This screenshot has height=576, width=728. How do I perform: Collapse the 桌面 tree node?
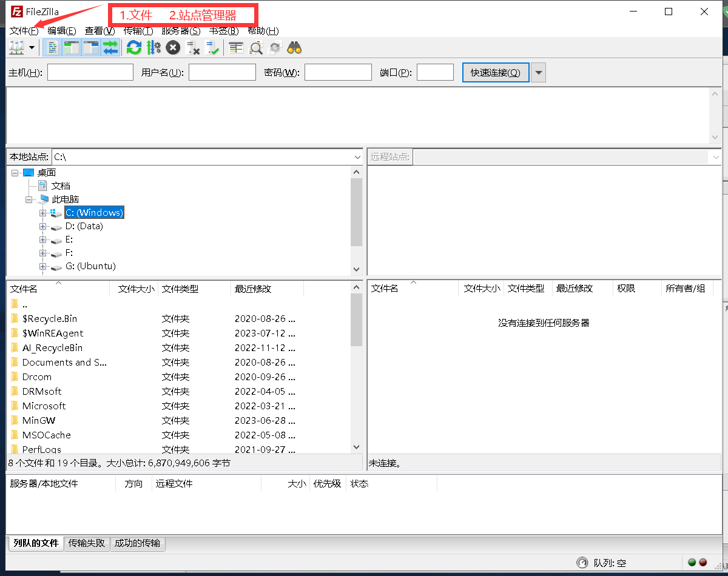[15, 173]
